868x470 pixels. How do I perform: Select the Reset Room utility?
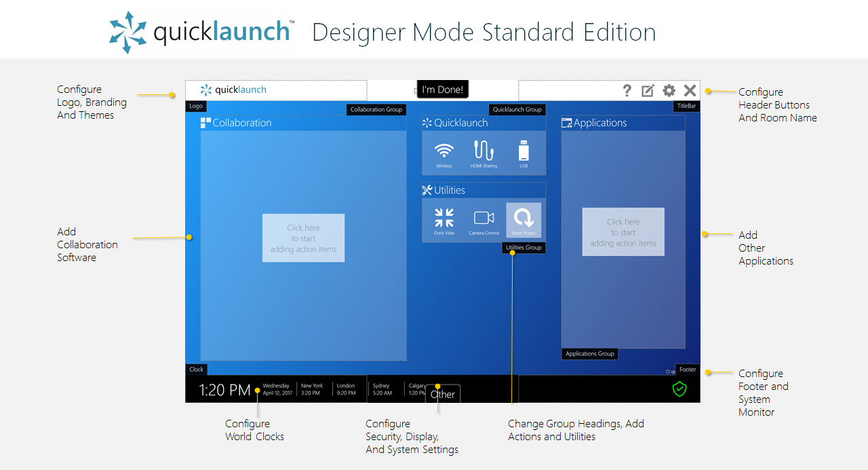[524, 220]
